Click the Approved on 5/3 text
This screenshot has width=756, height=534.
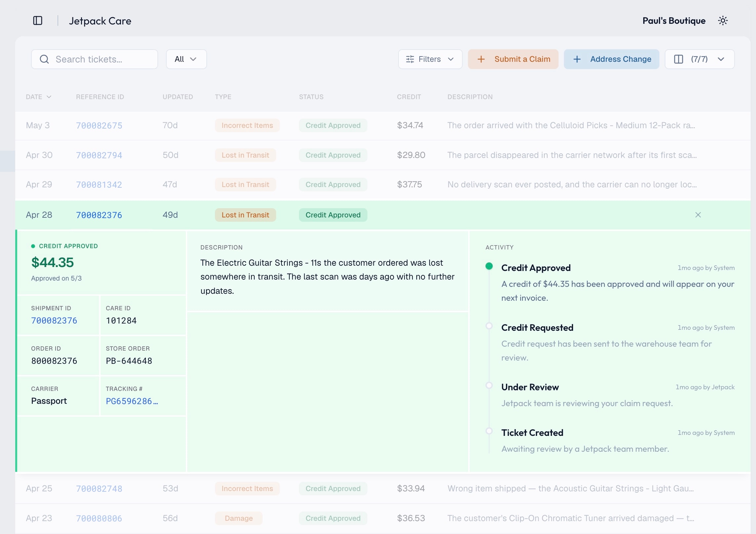click(56, 279)
